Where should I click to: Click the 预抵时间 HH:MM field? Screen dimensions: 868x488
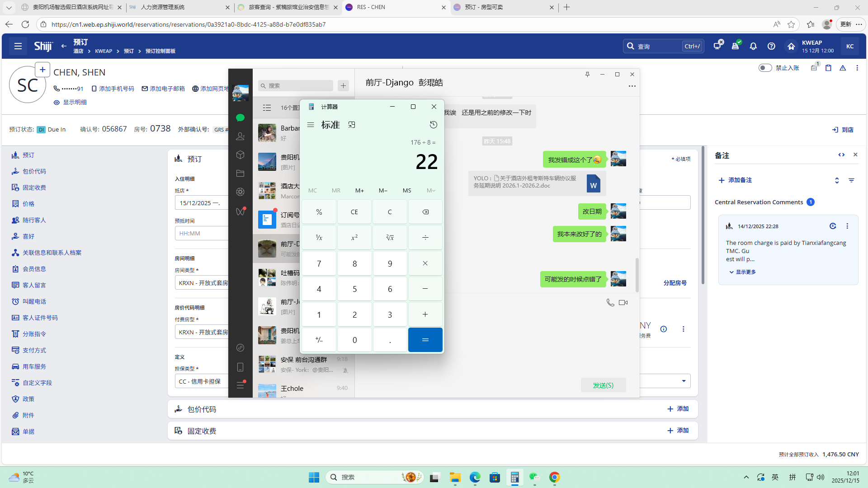pos(201,234)
